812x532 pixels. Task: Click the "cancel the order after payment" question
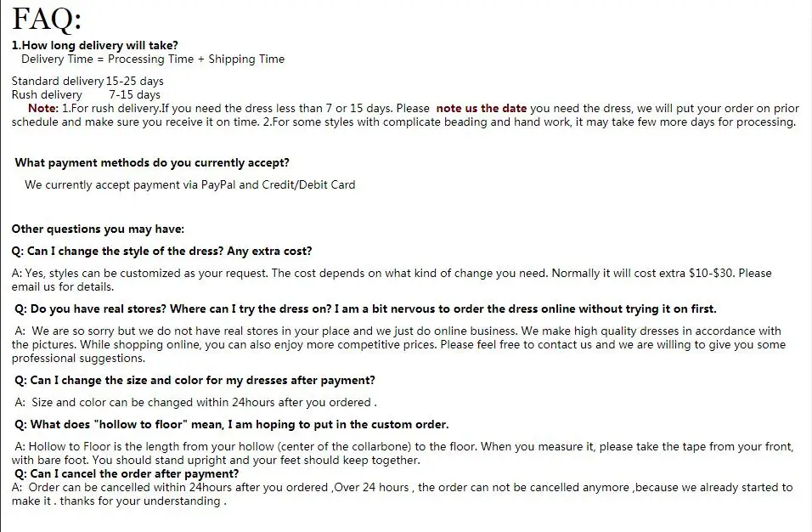pos(127,473)
